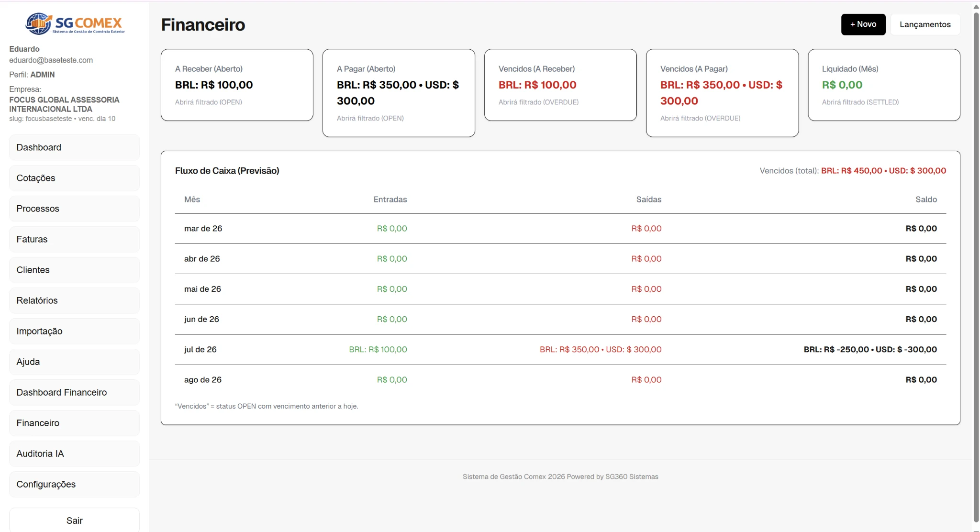The height and width of the screenshot is (532, 980).
Task: Open Configurações
Action: click(74, 484)
